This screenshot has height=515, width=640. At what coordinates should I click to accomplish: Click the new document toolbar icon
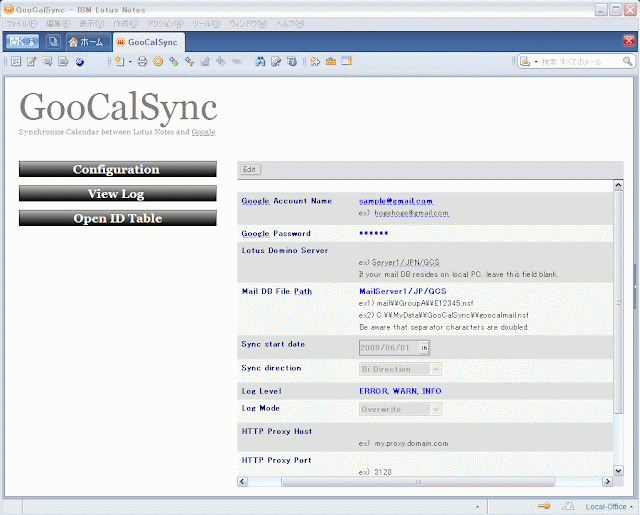click(119, 62)
